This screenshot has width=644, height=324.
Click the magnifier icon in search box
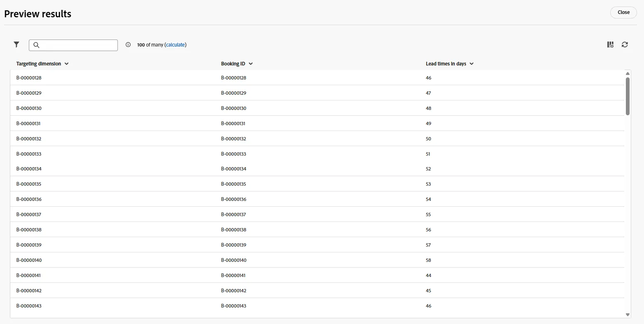coord(36,45)
